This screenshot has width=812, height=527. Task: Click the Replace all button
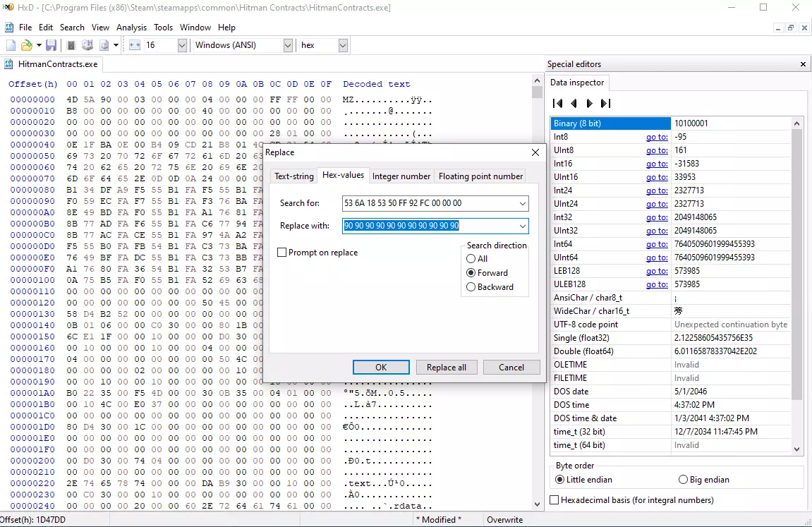(447, 368)
